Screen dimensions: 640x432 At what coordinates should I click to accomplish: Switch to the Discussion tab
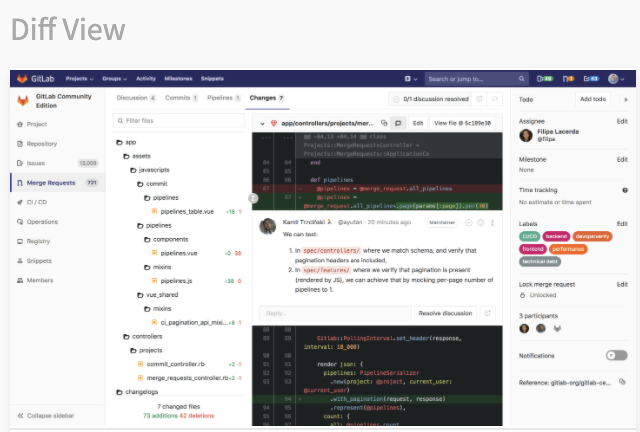pos(135,98)
